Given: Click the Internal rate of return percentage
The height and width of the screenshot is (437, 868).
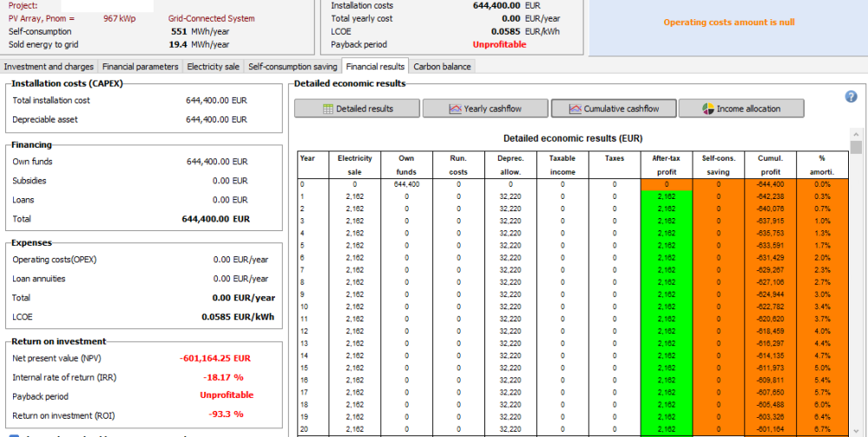Looking at the screenshot, I should pyautogui.click(x=224, y=377).
